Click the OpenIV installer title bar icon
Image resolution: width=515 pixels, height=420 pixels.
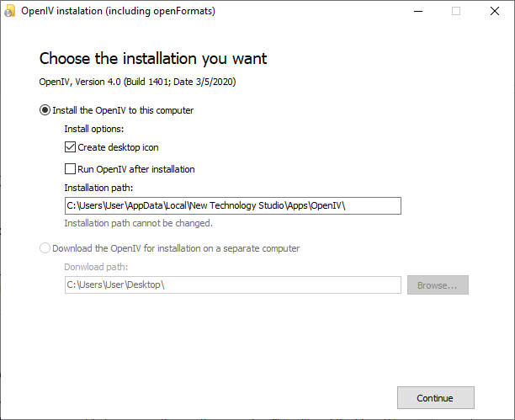tap(9, 11)
